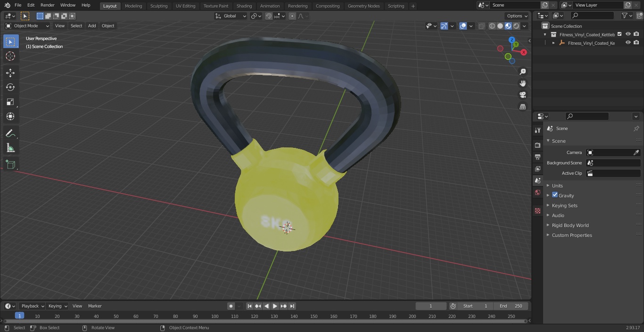This screenshot has height=332, width=644.
Task: Expand Fitness_Vinyl_Coated_Ke object in outliner
Action: pyautogui.click(x=553, y=43)
